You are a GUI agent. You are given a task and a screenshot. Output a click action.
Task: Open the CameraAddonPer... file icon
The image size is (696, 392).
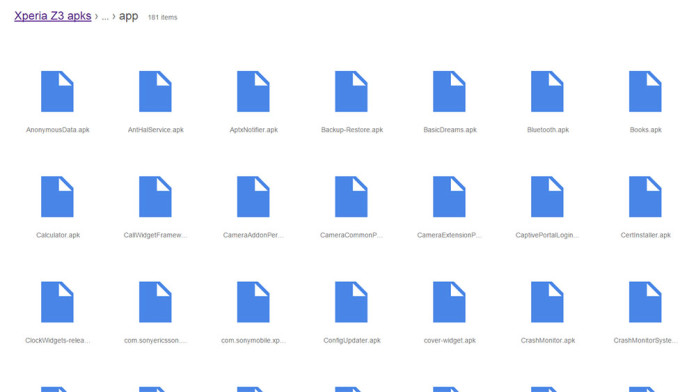(x=253, y=197)
